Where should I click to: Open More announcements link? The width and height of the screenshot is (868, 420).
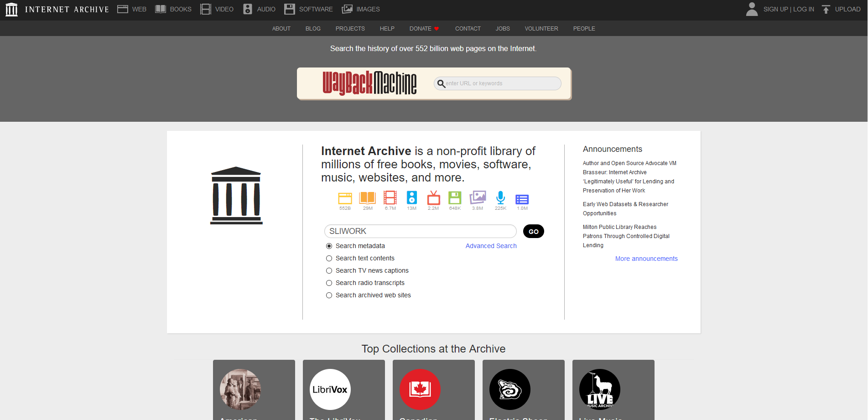coord(646,259)
